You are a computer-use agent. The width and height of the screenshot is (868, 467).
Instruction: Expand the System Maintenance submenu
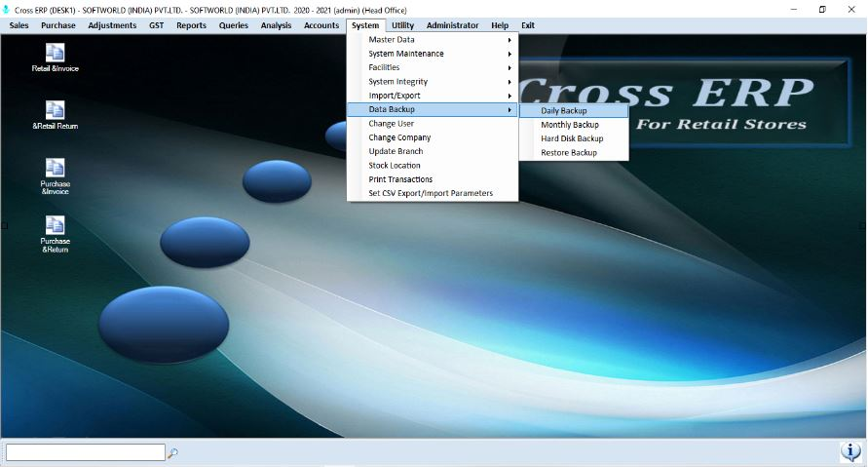(x=433, y=54)
